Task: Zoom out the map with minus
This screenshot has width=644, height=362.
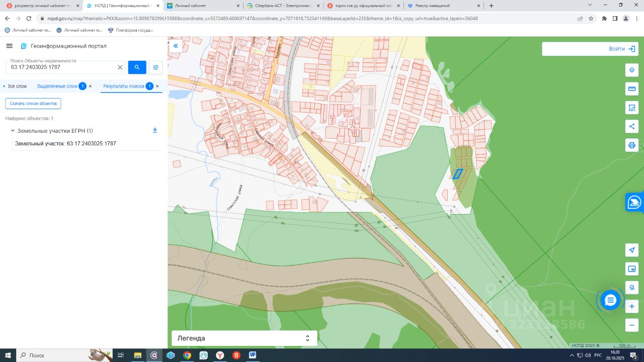Action: click(x=631, y=325)
